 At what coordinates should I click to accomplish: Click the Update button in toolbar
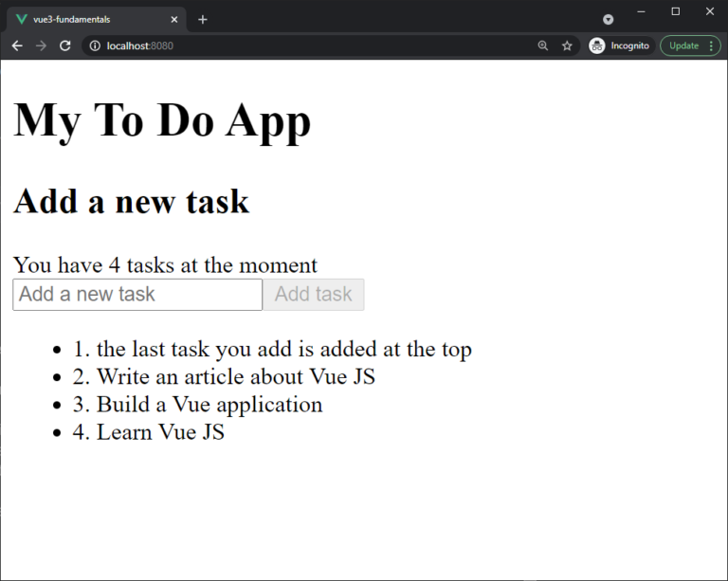tap(683, 45)
